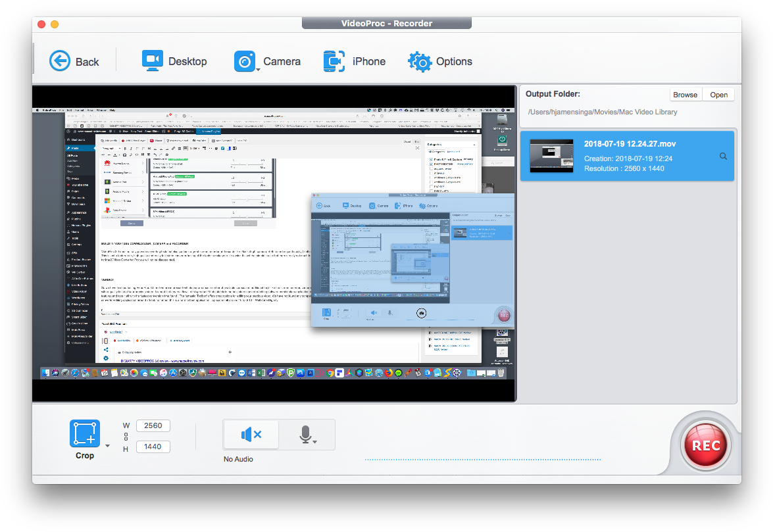Open the microphone source dropdown arrow
This screenshot has height=532, width=773.
click(x=314, y=442)
